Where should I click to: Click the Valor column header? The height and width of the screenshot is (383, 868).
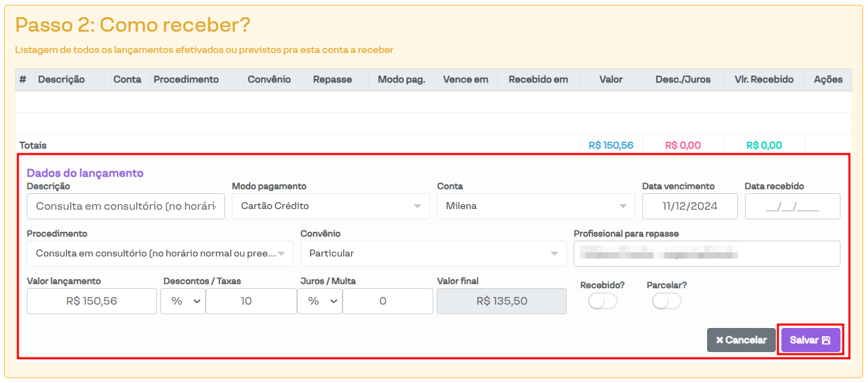(x=611, y=80)
